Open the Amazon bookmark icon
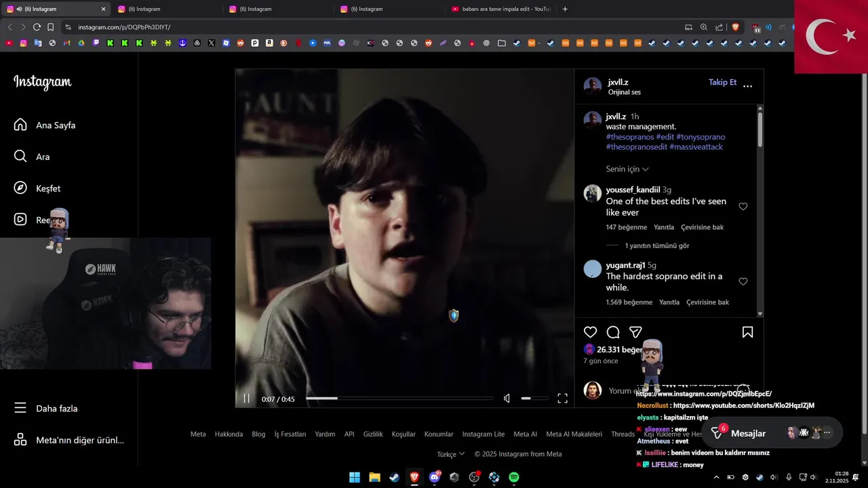The image size is (868, 488). point(269,43)
